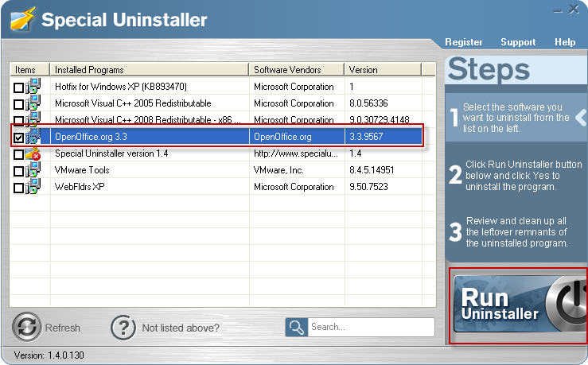This screenshot has height=365, width=588.
Task: Sort by Version column header
Action: (x=383, y=70)
